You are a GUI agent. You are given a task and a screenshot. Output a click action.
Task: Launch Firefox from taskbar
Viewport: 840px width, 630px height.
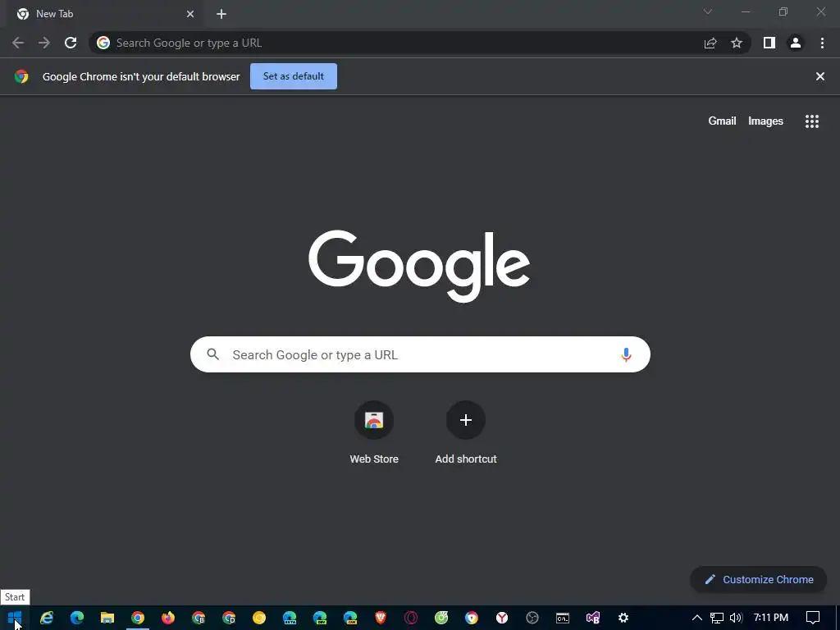click(x=167, y=618)
